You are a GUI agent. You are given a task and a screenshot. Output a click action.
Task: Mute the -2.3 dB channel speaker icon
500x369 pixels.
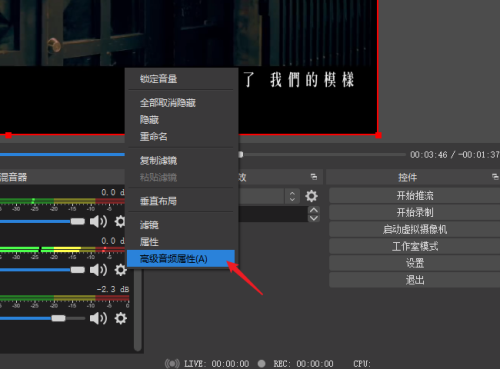click(98, 318)
